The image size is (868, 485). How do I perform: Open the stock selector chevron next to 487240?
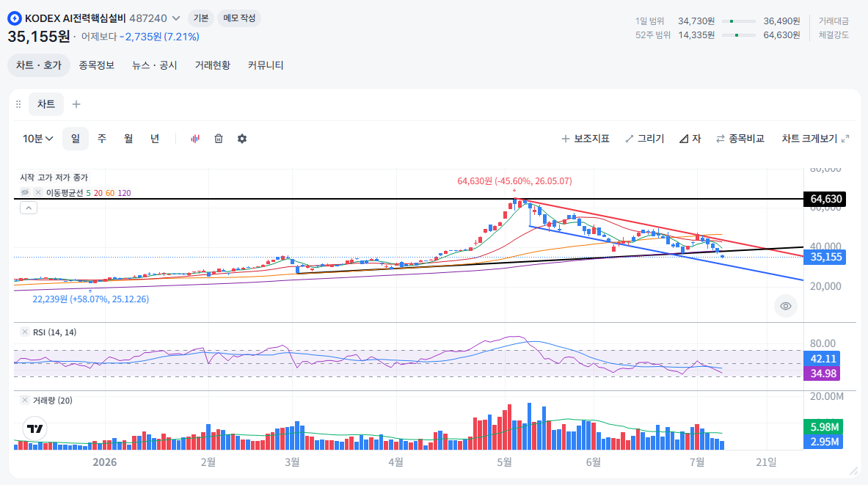176,18
